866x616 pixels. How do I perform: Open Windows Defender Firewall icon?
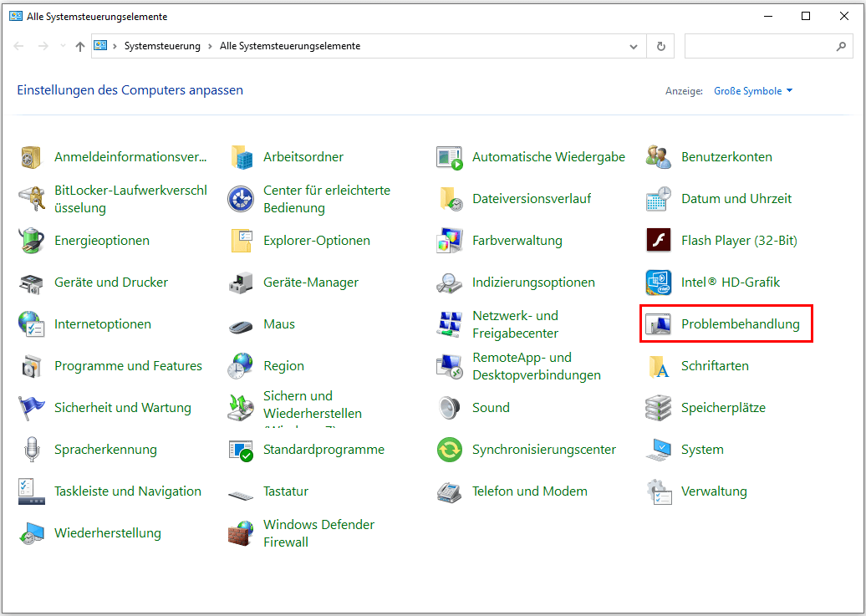pyautogui.click(x=241, y=533)
